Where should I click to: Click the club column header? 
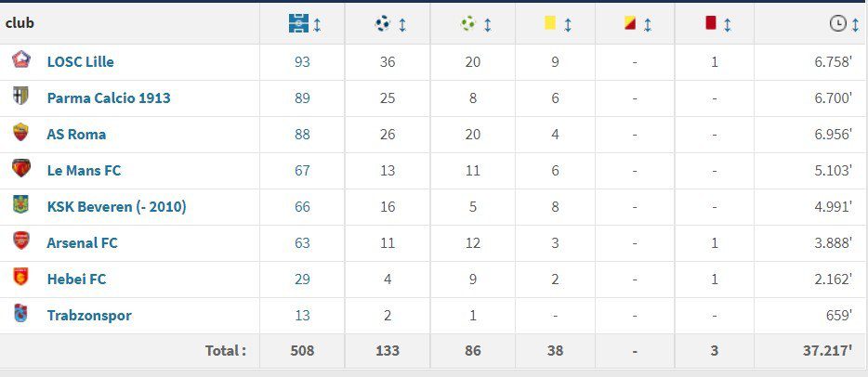pos(20,23)
